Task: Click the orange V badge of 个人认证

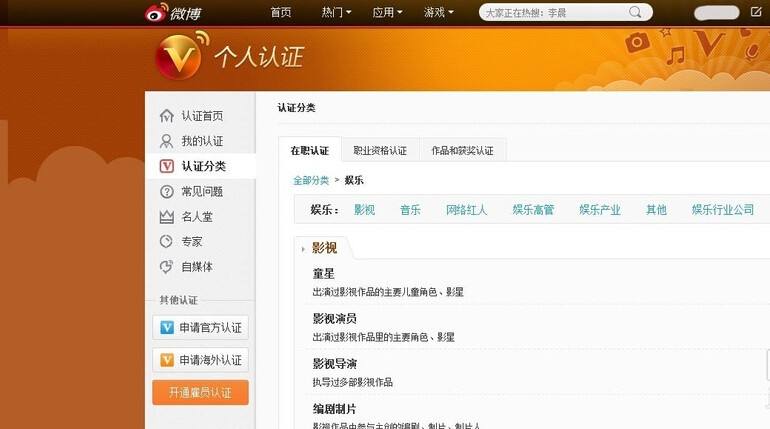Action: tap(179, 57)
